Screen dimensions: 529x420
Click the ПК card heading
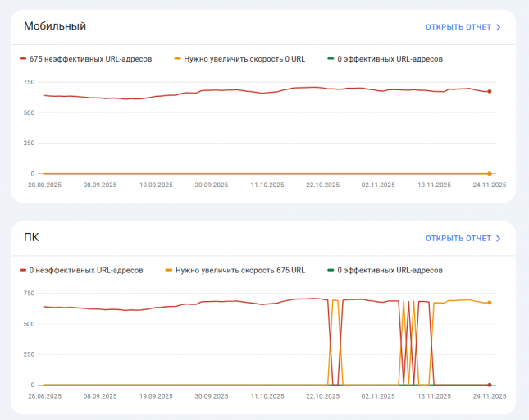pyautogui.click(x=31, y=238)
